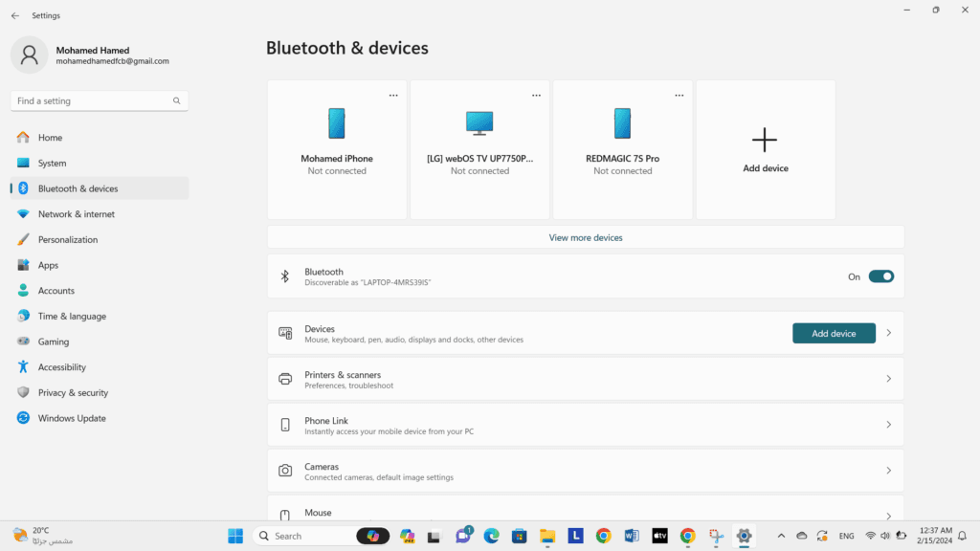This screenshot has width=980, height=551.
Task: Click the back arrow in Settings title bar
Action: (14, 15)
